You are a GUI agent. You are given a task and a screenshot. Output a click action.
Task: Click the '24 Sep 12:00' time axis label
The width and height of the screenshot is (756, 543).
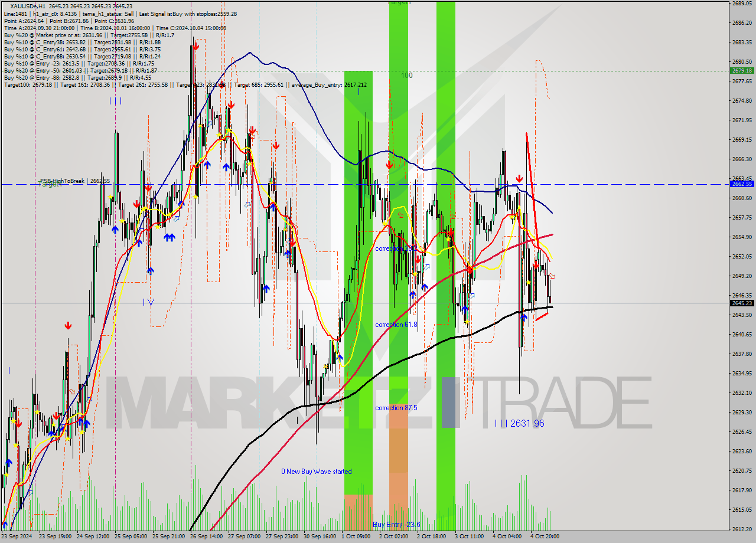[93, 537]
